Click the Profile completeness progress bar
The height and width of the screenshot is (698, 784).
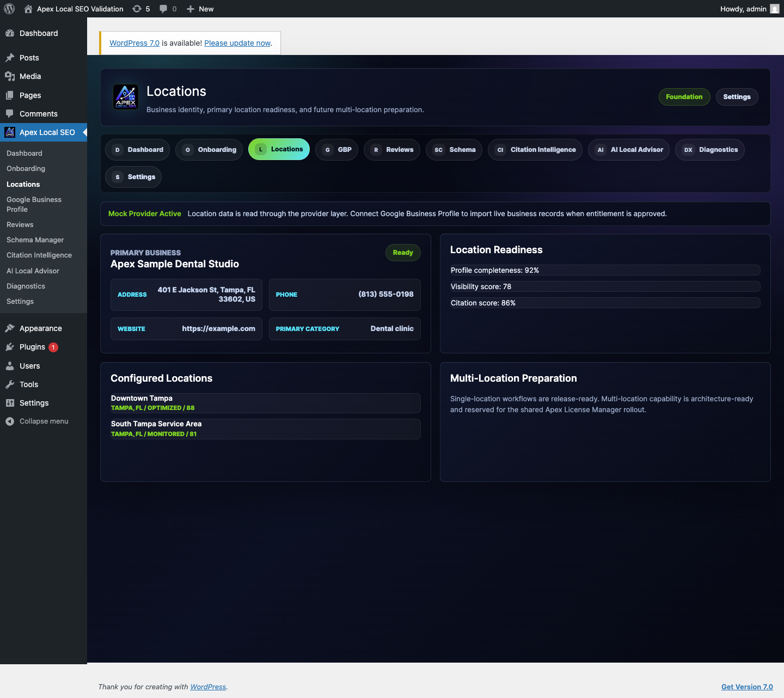coord(605,270)
